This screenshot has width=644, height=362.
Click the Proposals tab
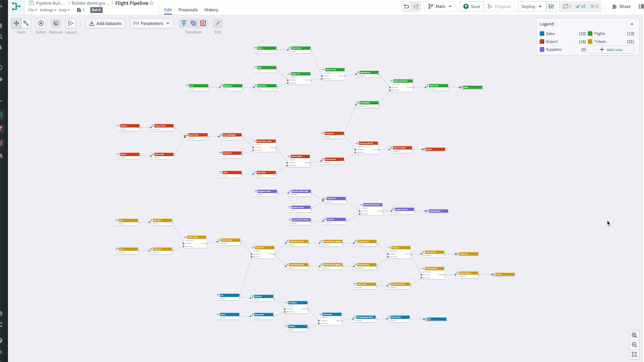(188, 10)
